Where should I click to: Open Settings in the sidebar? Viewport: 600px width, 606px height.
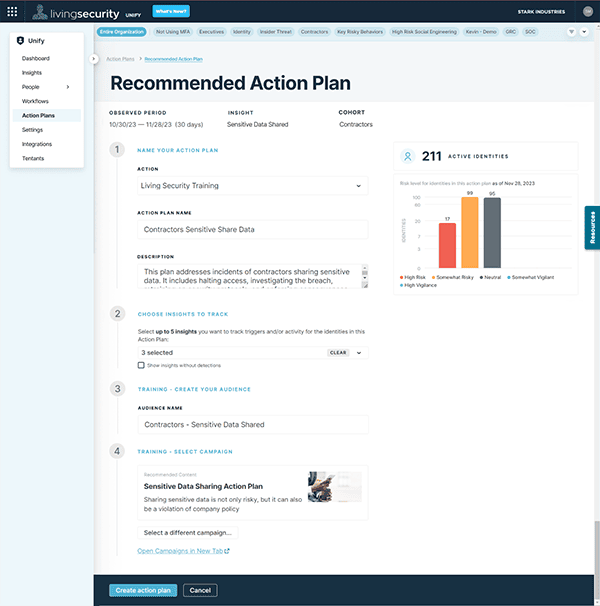click(x=32, y=130)
